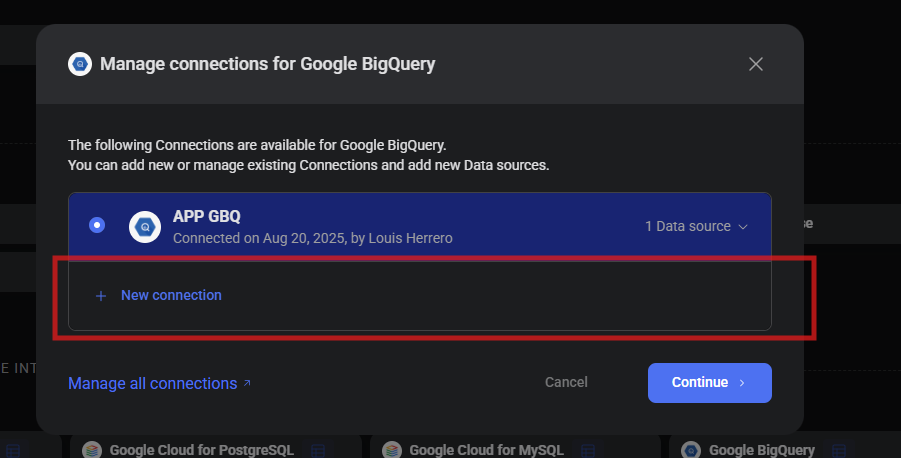The width and height of the screenshot is (901, 458).
Task: Click table icon on Google Cloud for PostgreSQL tile
Action: click(x=318, y=451)
